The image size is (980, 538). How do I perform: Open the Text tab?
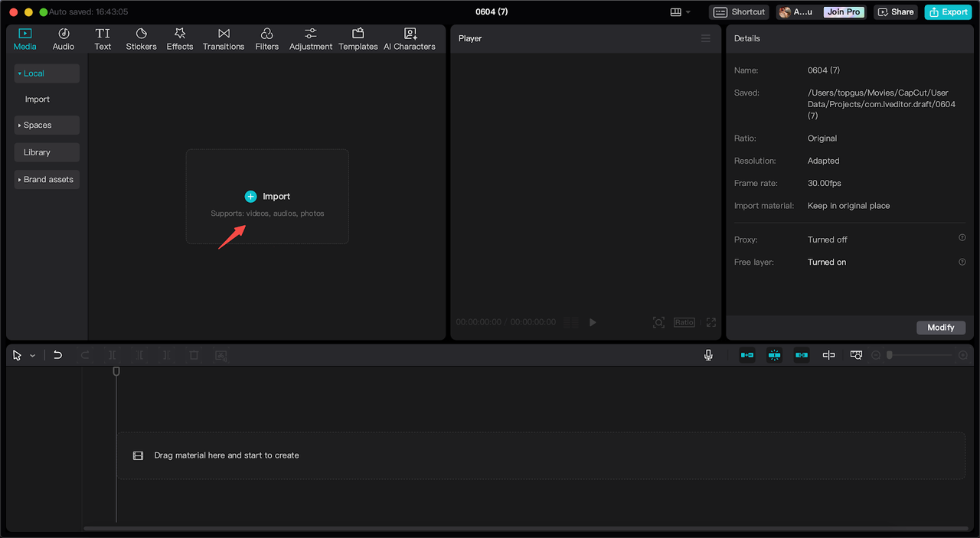coord(103,39)
